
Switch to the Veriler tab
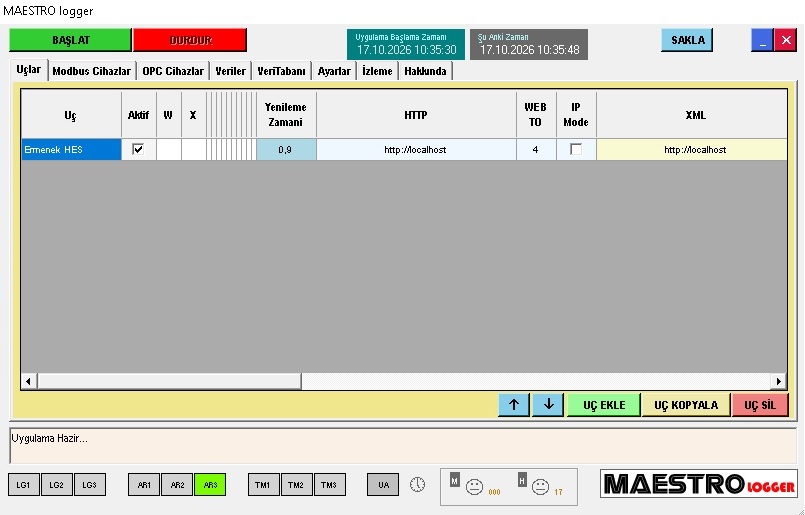click(x=231, y=71)
